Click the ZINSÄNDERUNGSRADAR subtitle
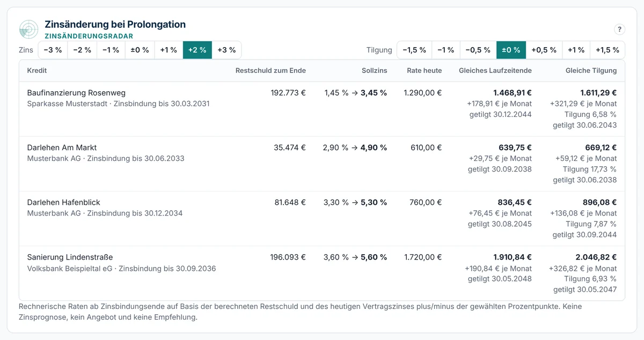The image size is (644, 340). click(89, 36)
